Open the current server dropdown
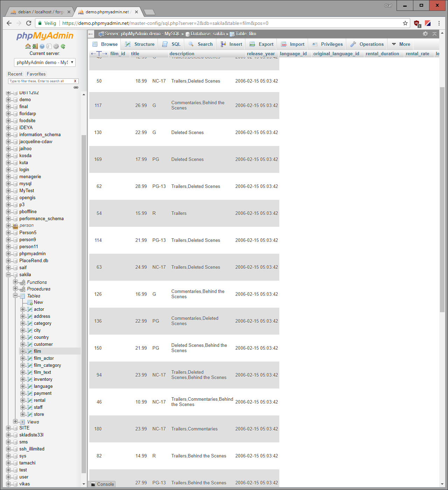Image resolution: width=448 pixels, height=490 pixels. click(44, 62)
